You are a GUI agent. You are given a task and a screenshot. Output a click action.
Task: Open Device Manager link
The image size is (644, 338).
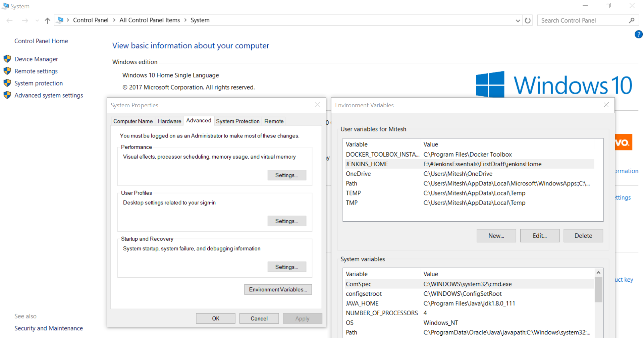click(36, 59)
